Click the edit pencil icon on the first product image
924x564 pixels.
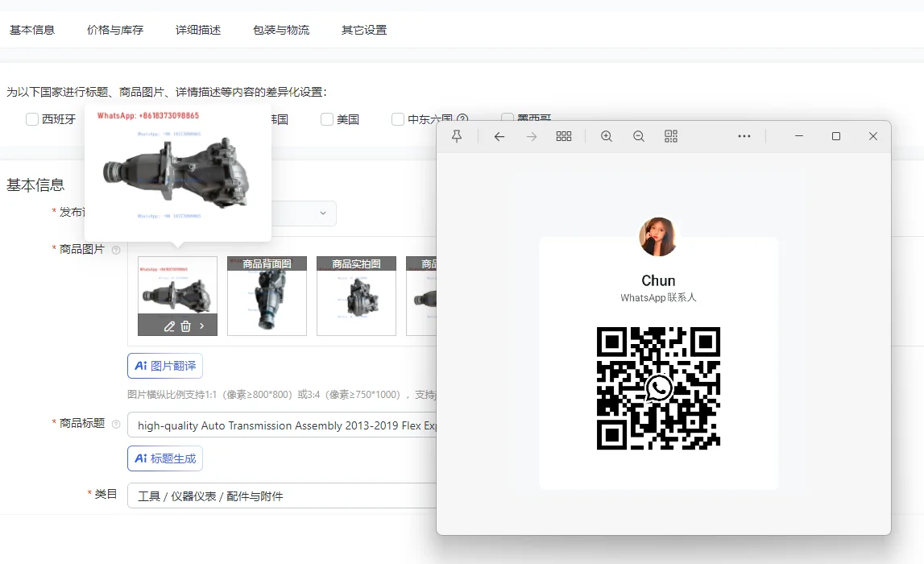pos(168,326)
